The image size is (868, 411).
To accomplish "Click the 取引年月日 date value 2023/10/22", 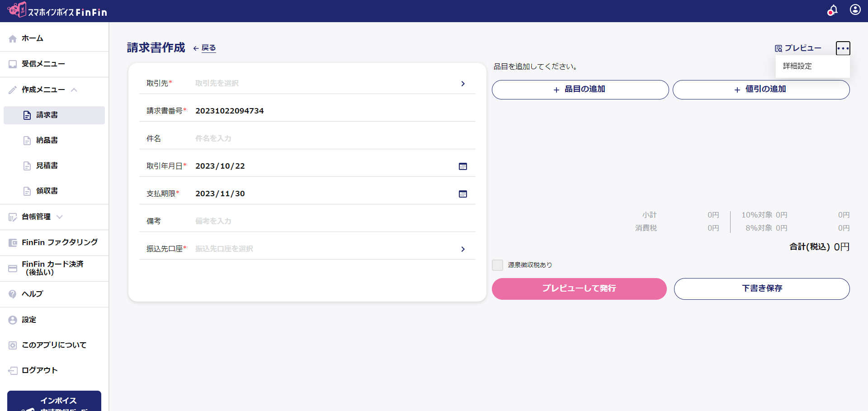I will click(220, 166).
